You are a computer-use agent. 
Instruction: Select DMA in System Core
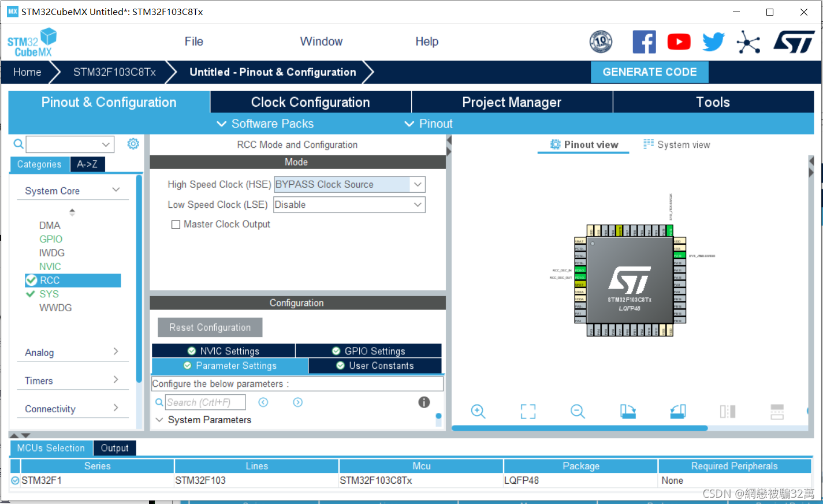pyautogui.click(x=50, y=225)
